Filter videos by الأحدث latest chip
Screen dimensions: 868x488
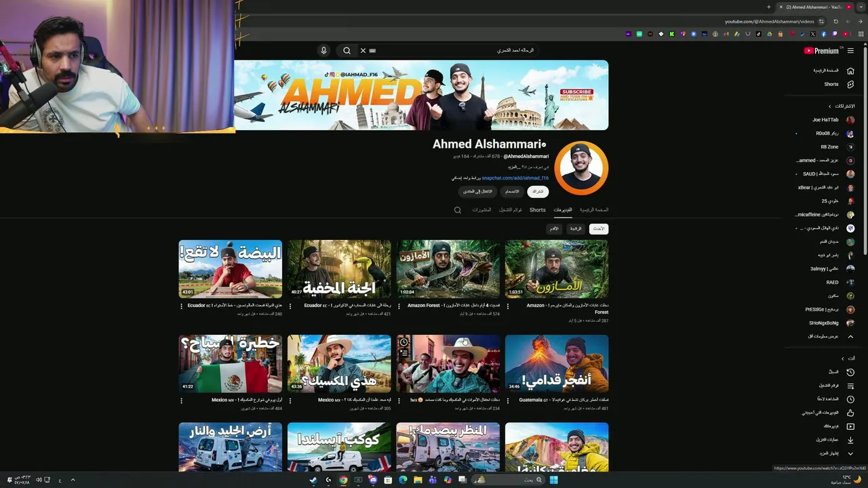pos(599,229)
